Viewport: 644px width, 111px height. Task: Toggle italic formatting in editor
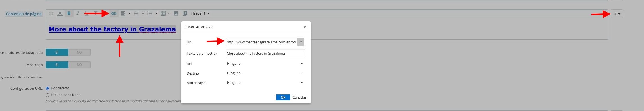[x=78, y=13]
